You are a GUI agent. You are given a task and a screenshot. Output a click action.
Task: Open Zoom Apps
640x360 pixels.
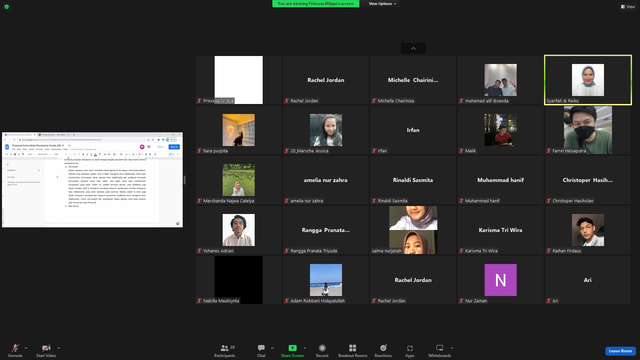(x=410, y=350)
